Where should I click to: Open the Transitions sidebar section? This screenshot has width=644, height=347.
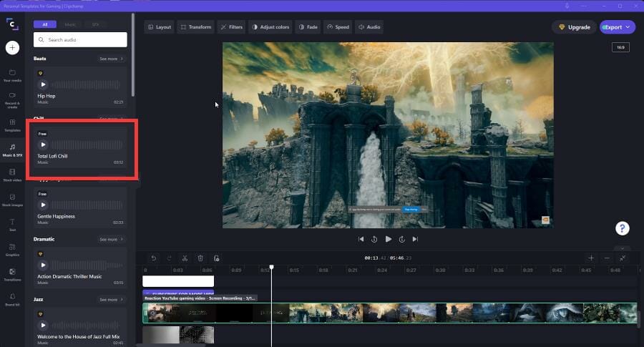coord(12,275)
